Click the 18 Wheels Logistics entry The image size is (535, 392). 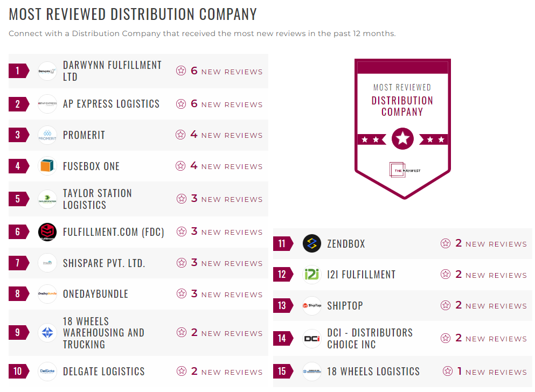pyautogui.click(x=371, y=371)
